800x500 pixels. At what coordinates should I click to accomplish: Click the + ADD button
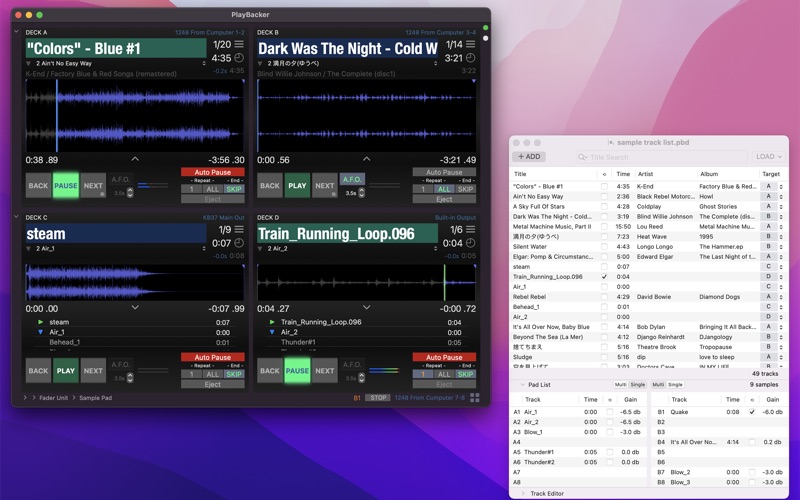point(529,157)
